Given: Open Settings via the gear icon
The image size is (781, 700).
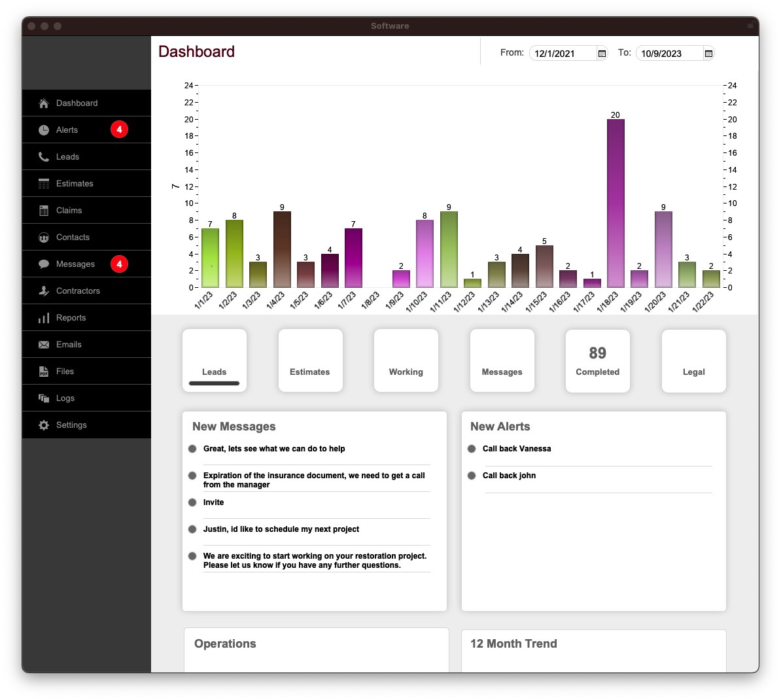Looking at the screenshot, I should pyautogui.click(x=44, y=425).
